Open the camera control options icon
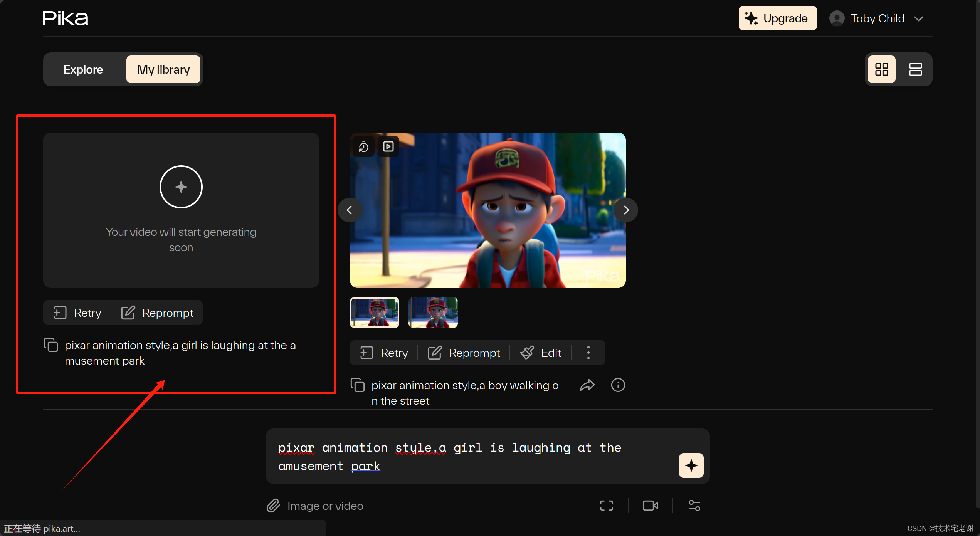Viewport: 980px width, 536px height. (651, 506)
